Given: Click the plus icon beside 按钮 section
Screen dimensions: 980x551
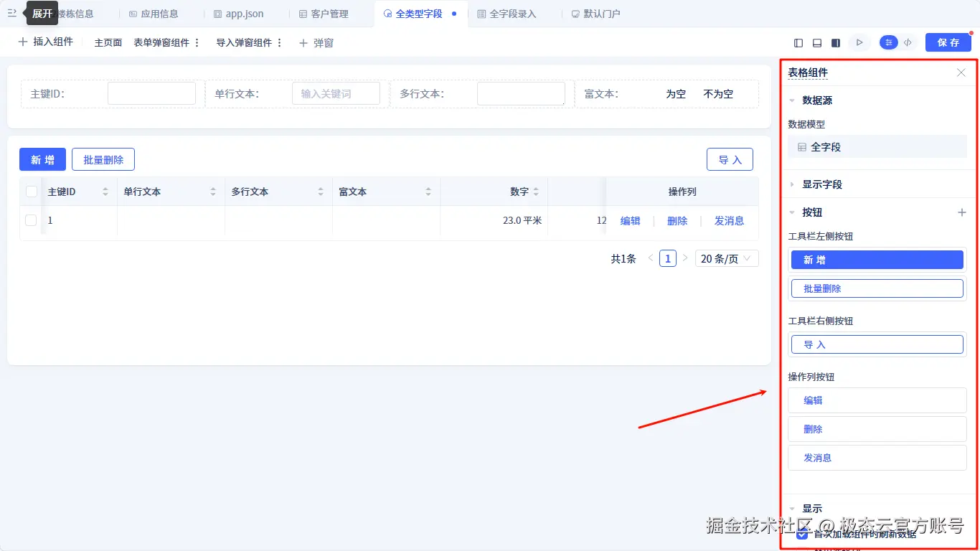Looking at the screenshot, I should tap(962, 212).
